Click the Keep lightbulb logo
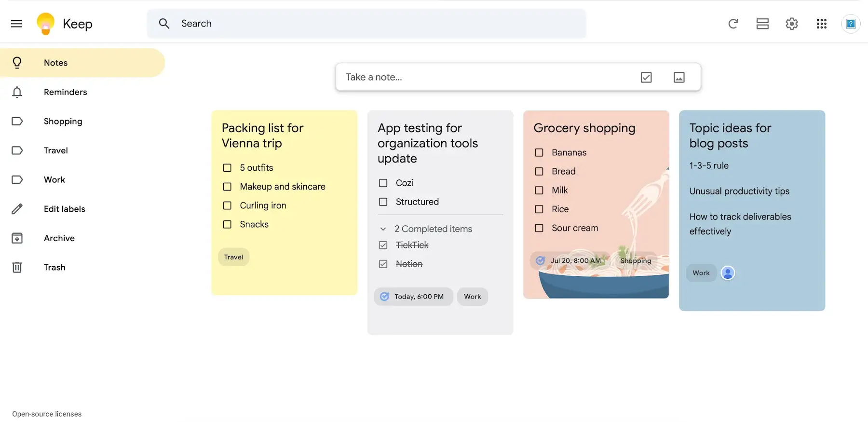 46,24
